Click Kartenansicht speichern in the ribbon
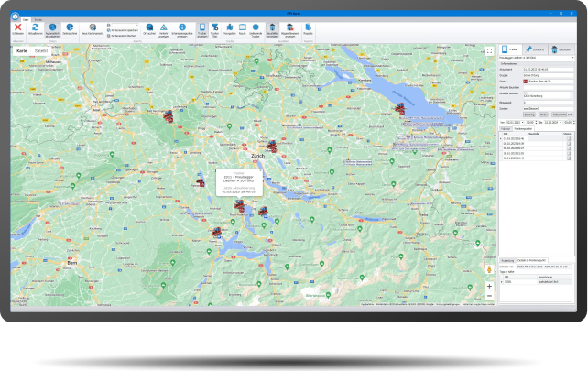Image resolution: width=588 pixels, height=371 pixels. click(123, 30)
